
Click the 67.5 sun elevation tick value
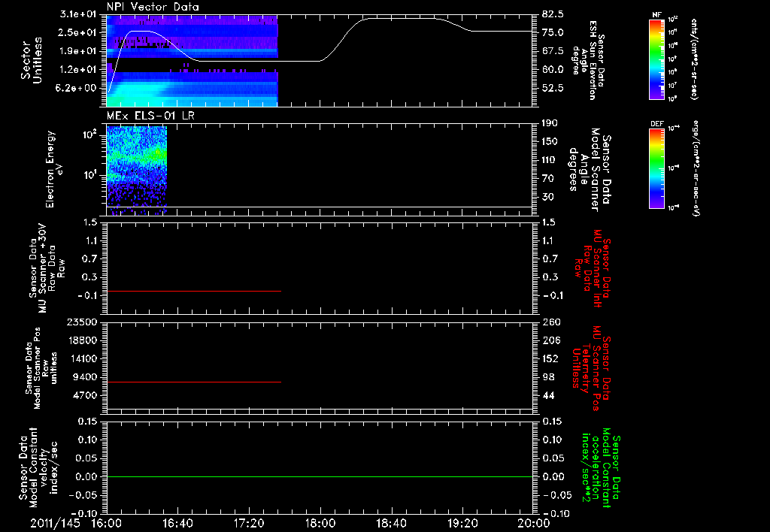tap(553, 51)
